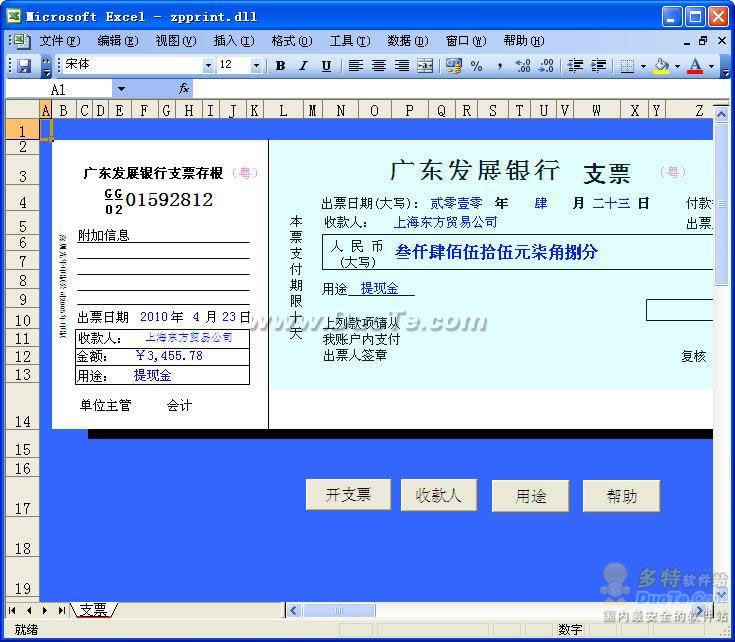The image size is (735, 642).
Task: Click 用途 button
Action: click(x=530, y=496)
